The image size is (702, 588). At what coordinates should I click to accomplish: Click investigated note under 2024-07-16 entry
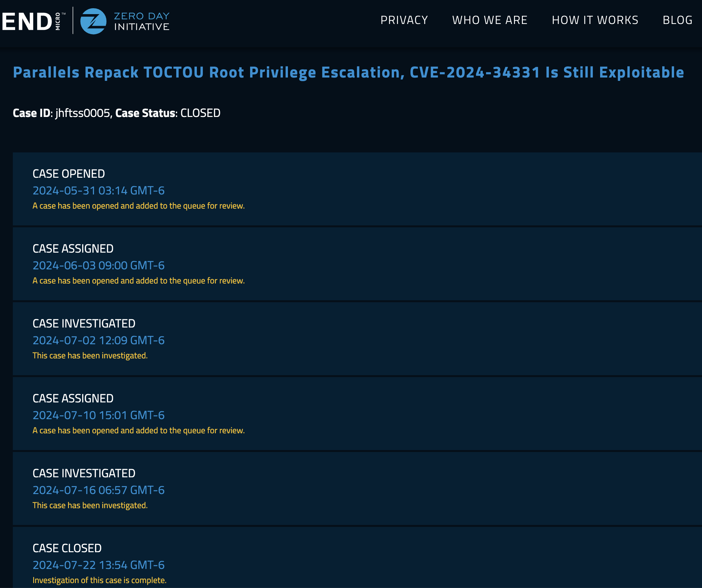90,505
